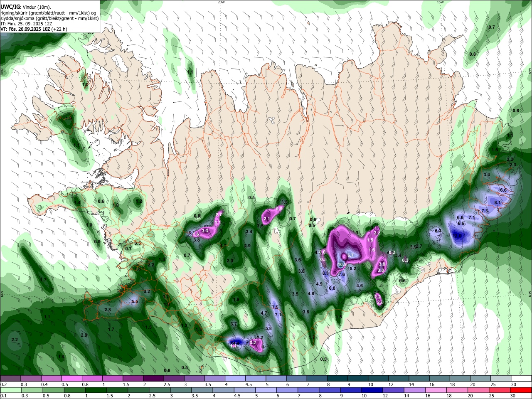Click the 4.6 precipitation value on the map
The image size is (532, 399).
pyautogui.click(x=360, y=286)
